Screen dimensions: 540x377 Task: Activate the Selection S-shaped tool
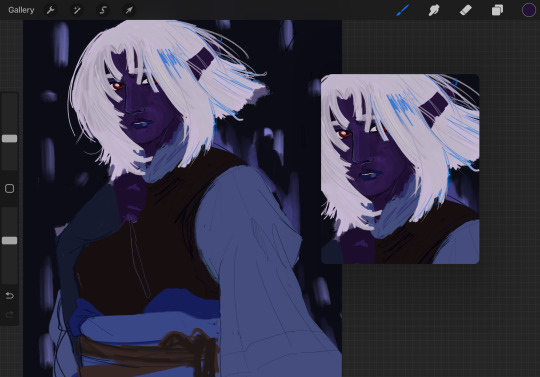[103, 10]
